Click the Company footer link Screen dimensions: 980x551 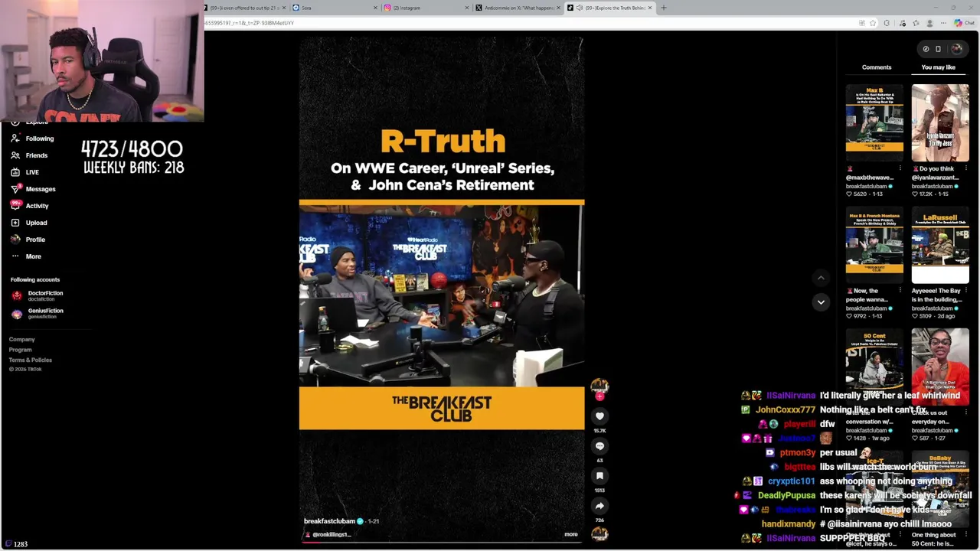tap(21, 340)
